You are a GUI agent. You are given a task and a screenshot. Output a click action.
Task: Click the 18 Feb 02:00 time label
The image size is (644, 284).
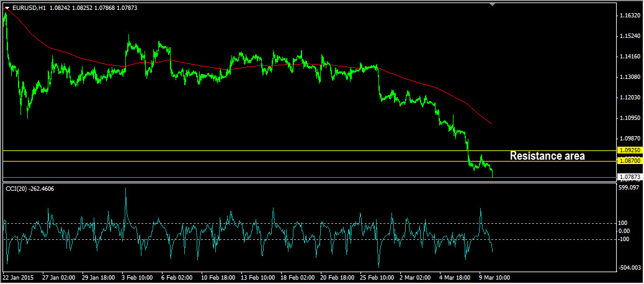(297, 277)
